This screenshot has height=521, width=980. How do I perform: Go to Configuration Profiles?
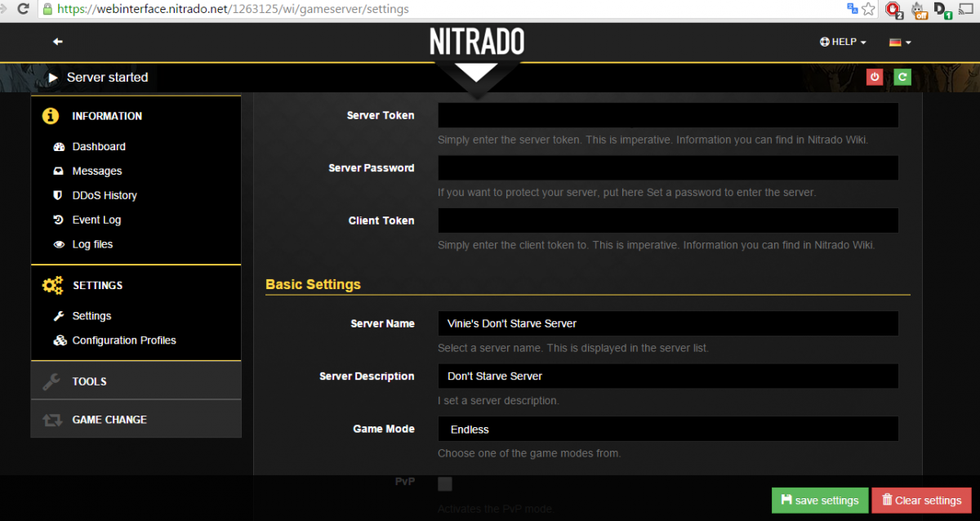click(x=124, y=341)
